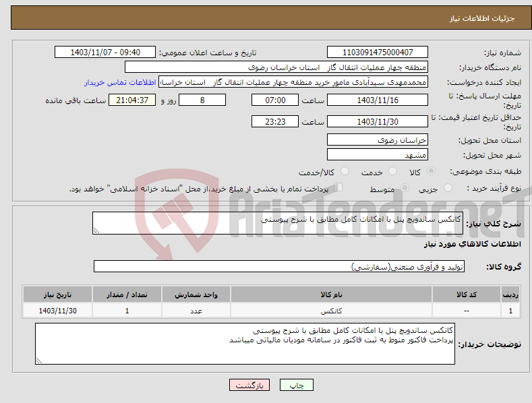Click the گروه کالا field

(x=279, y=267)
